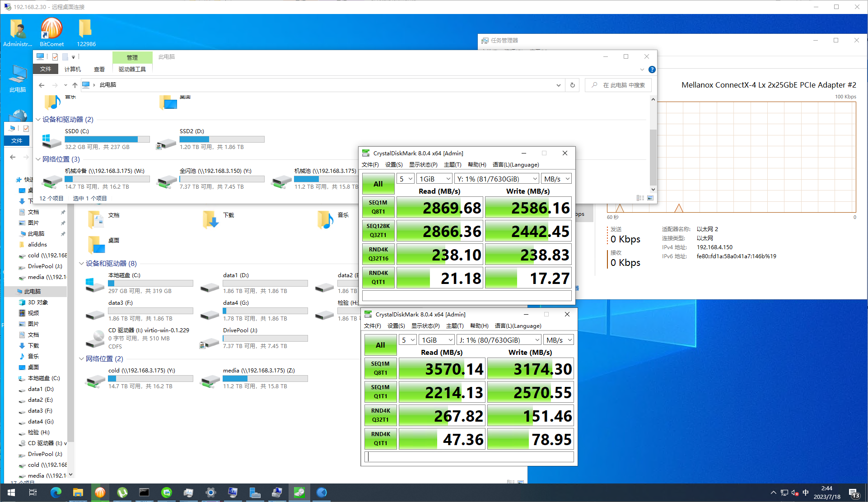Select DrivePool (J:) in the drives list

point(253,338)
